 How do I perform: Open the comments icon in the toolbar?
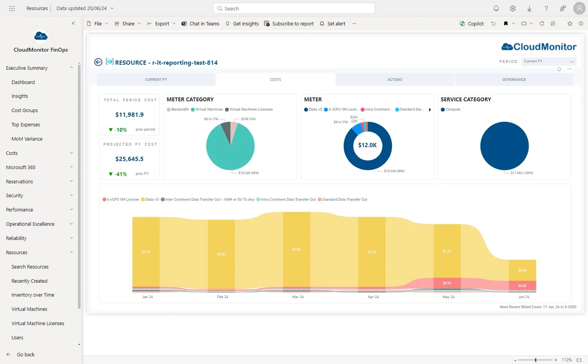(x=553, y=23)
